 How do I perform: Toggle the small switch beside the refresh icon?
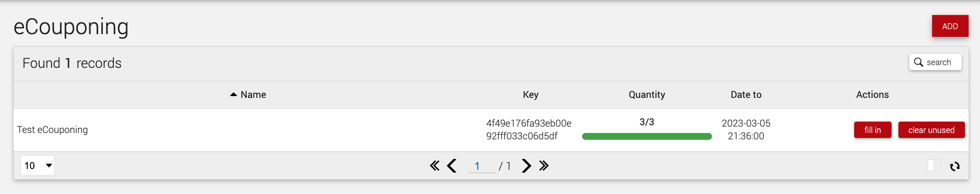click(x=934, y=165)
